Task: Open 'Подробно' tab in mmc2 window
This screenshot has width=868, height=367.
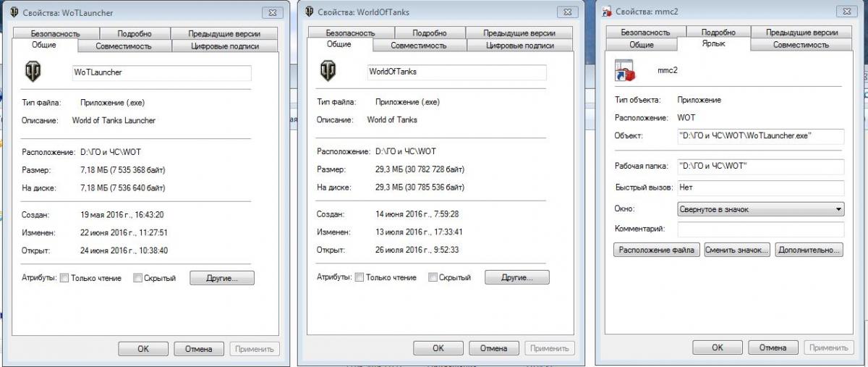Action: click(x=718, y=33)
